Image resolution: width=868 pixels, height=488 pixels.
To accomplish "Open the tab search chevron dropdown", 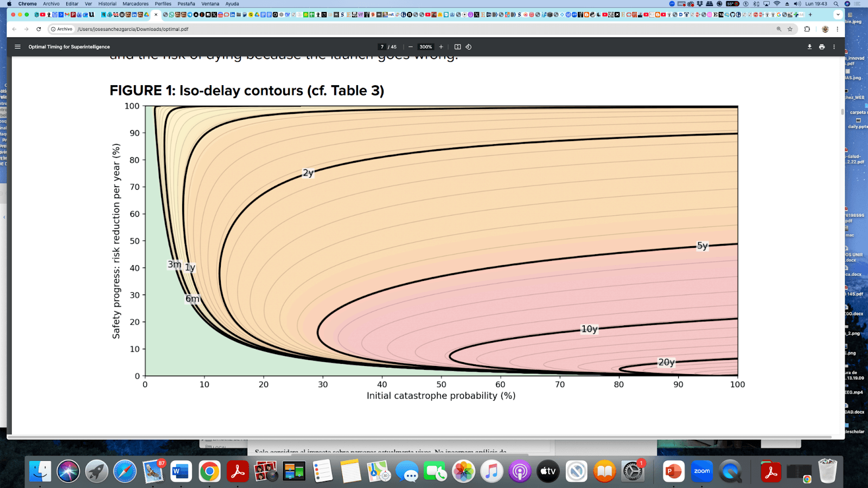I will pyautogui.click(x=838, y=15).
